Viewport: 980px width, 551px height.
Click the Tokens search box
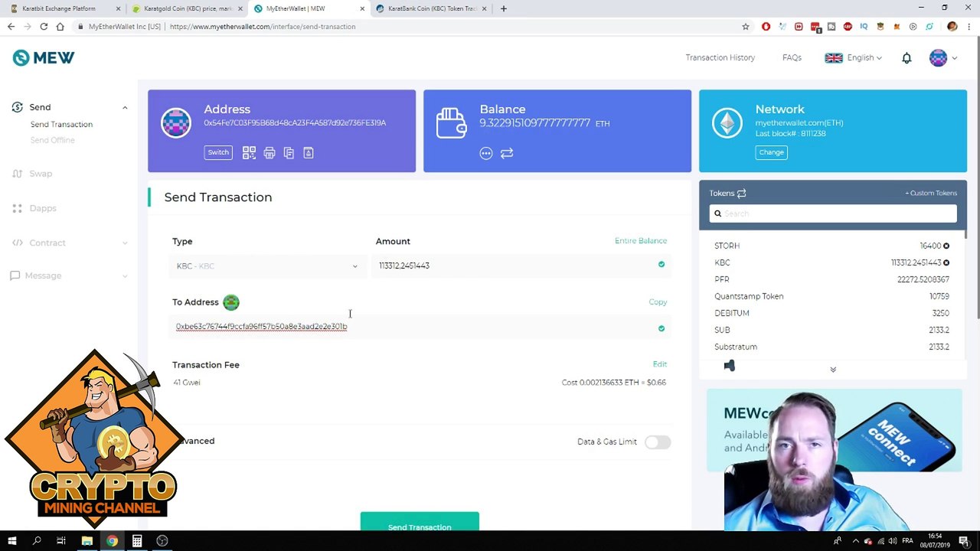pyautogui.click(x=833, y=214)
